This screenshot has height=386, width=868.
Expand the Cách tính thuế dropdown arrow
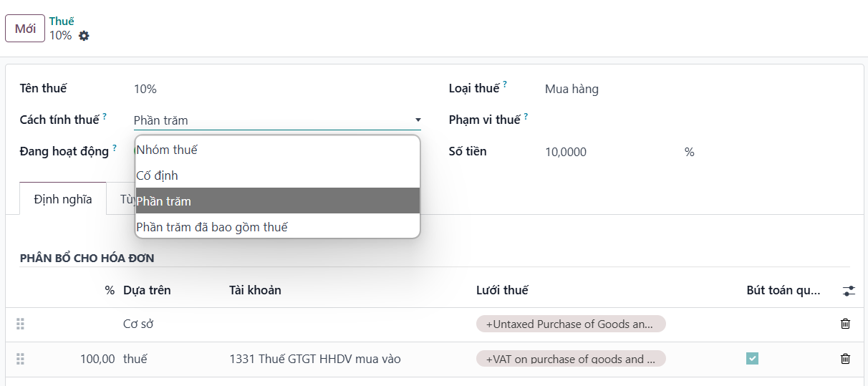pos(418,120)
